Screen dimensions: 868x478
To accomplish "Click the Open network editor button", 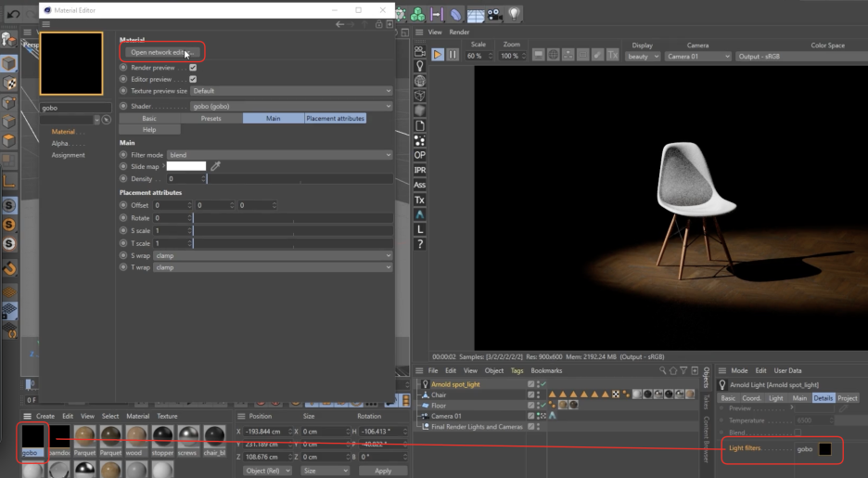I will [x=161, y=53].
